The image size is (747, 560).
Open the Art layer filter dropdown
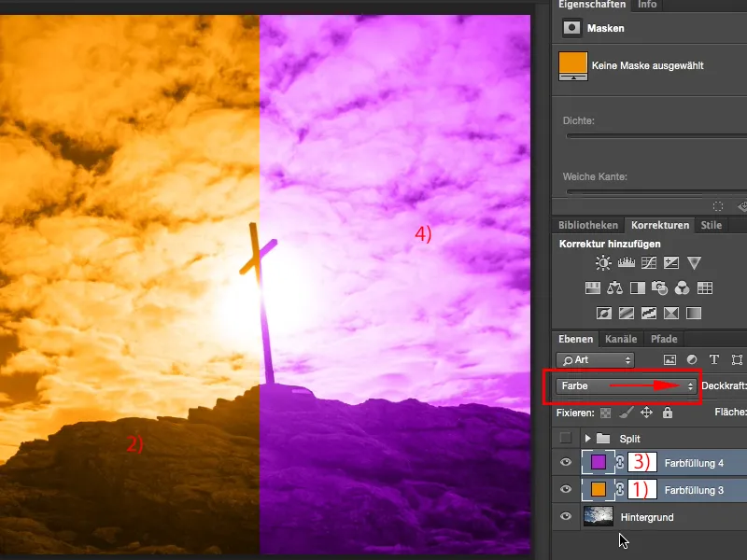point(596,358)
